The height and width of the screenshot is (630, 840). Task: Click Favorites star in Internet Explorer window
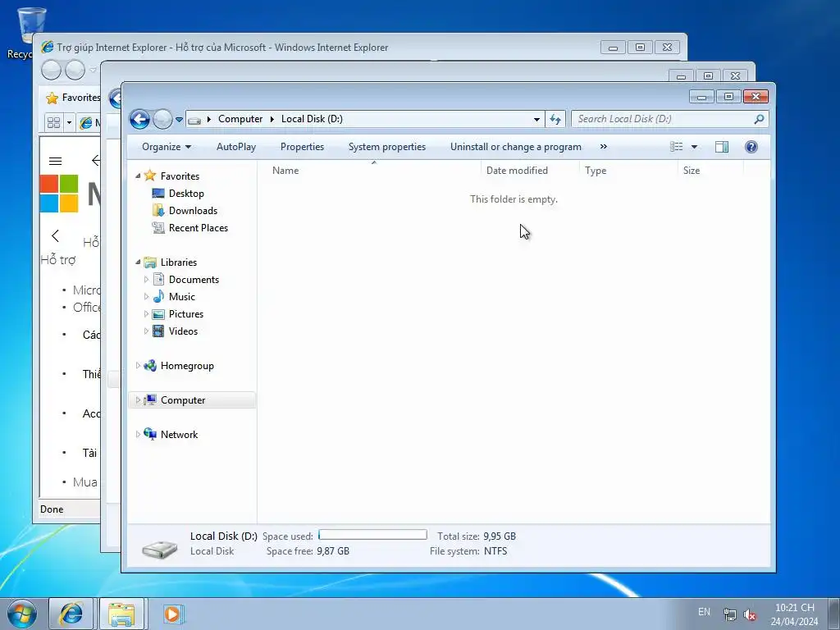[52, 98]
